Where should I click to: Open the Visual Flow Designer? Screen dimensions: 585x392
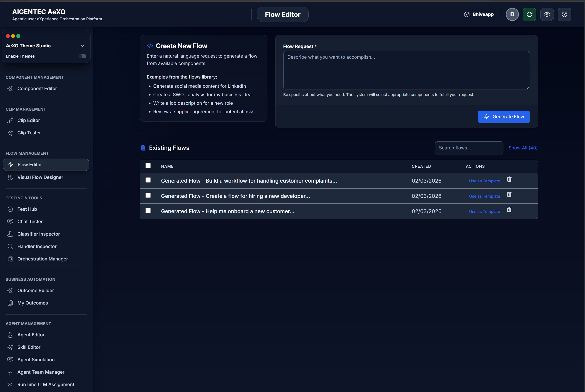tap(40, 177)
